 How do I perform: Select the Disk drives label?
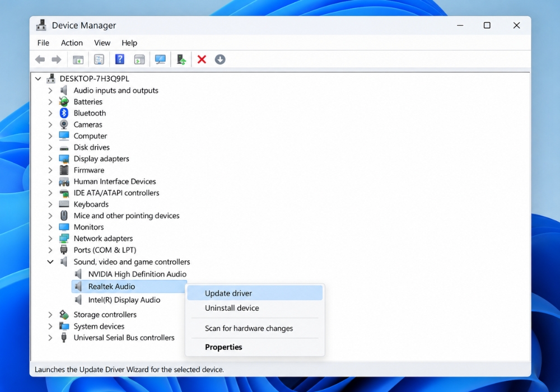[x=91, y=147]
